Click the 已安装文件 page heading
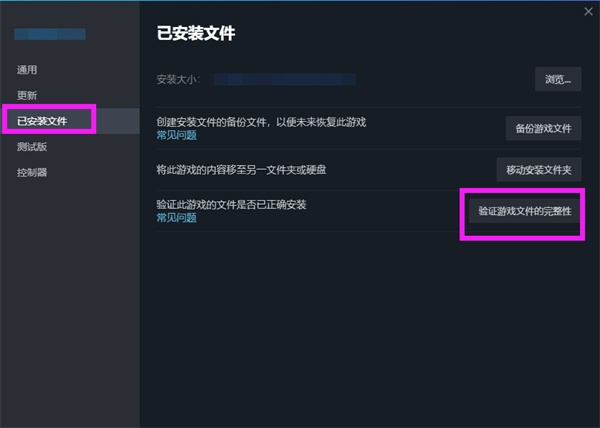The image size is (600, 428). coord(196,34)
